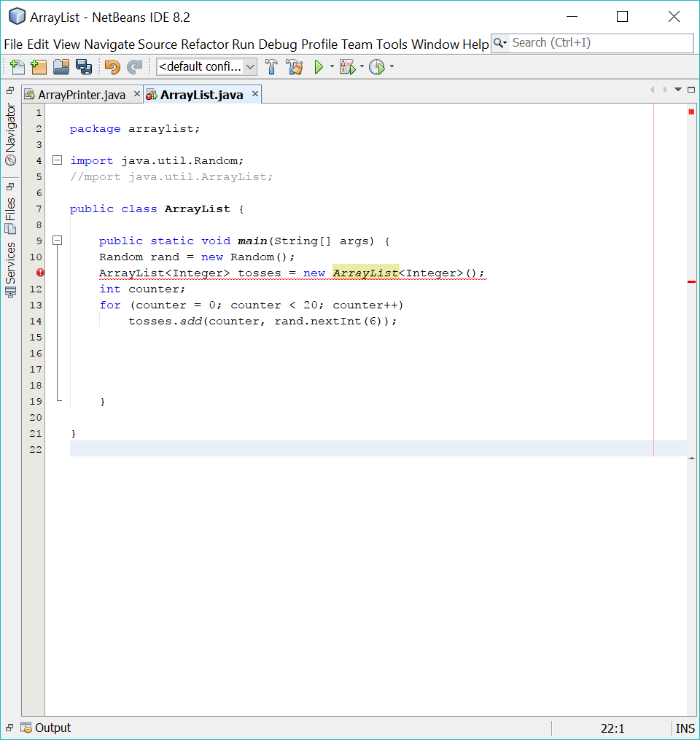The width and height of the screenshot is (700, 740).
Task: Open the Refactor menu
Action: tap(205, 44)
